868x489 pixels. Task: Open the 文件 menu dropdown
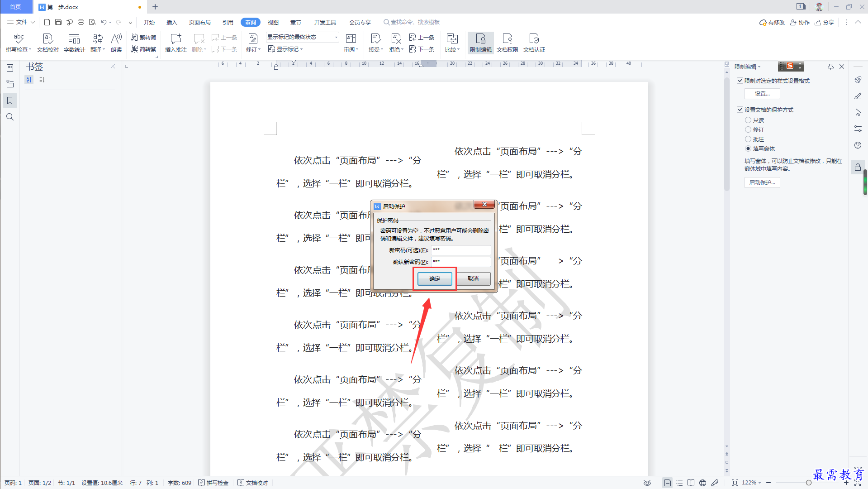click(x=21, y=22)
